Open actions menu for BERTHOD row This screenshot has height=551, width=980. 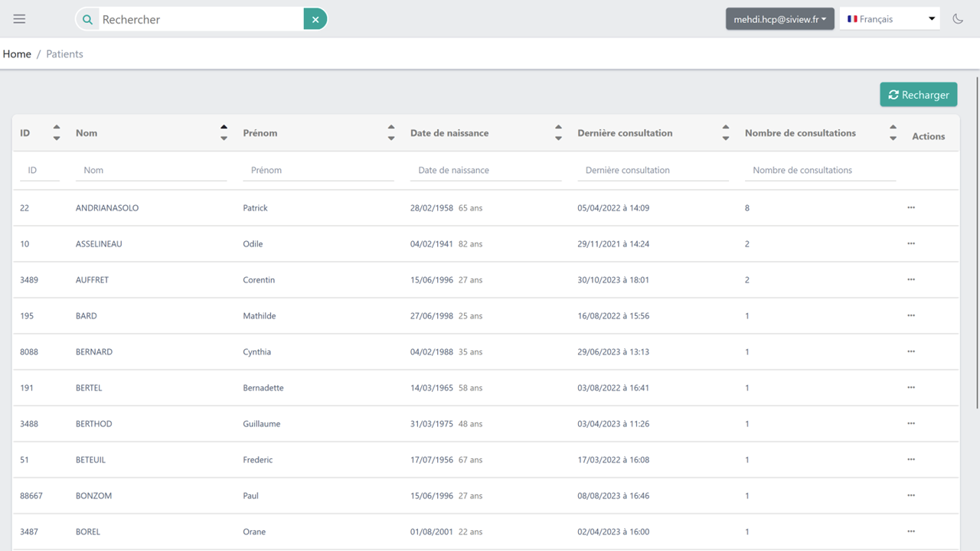(x=911, y=423)
